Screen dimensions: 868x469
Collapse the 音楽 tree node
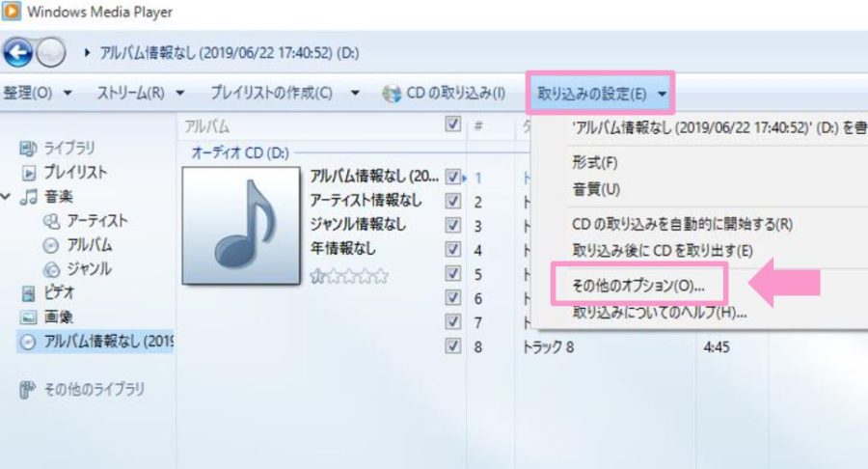[x=6, y=196]
